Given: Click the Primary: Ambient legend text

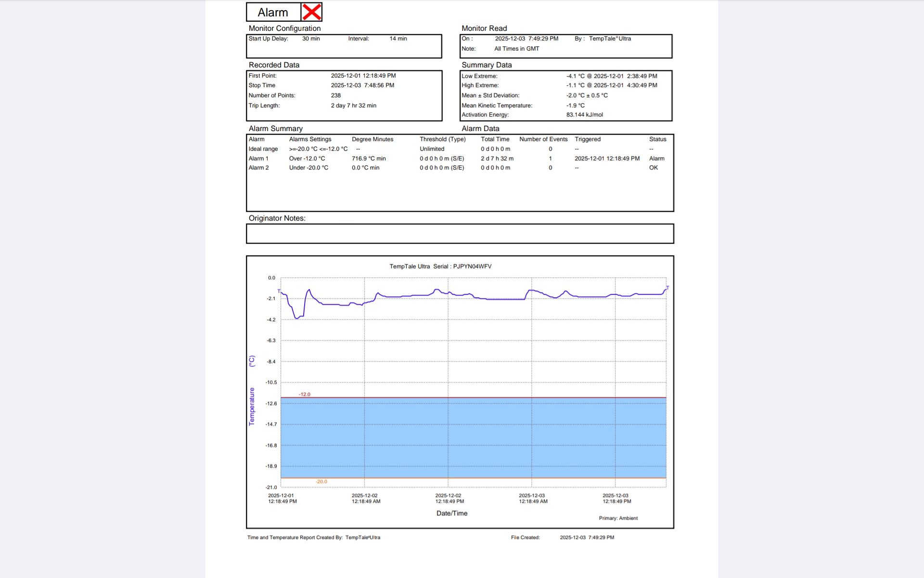Looking at the screenshot, I should 618,518.
